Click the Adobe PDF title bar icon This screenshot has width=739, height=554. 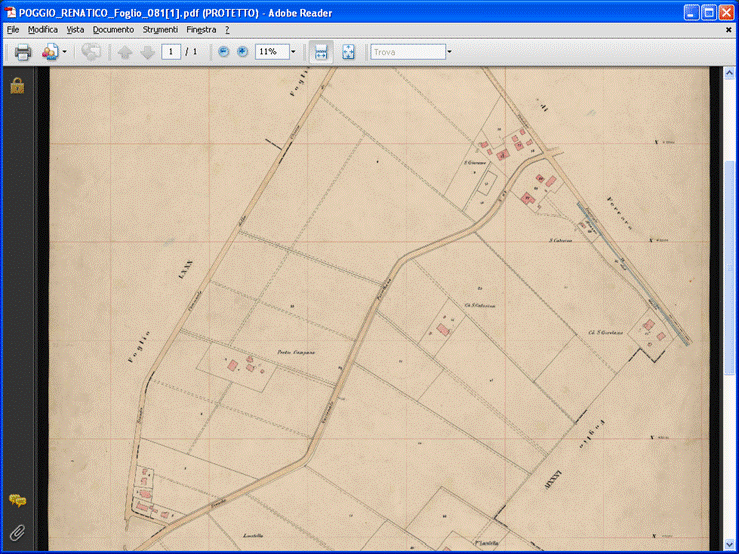pos(10,13)
